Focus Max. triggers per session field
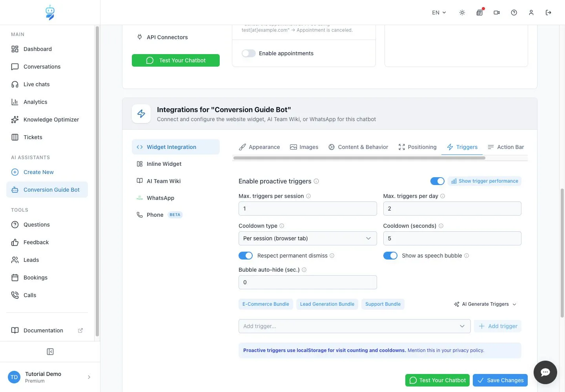This screenshot has width=565, height=392. (x=308, y=209)
